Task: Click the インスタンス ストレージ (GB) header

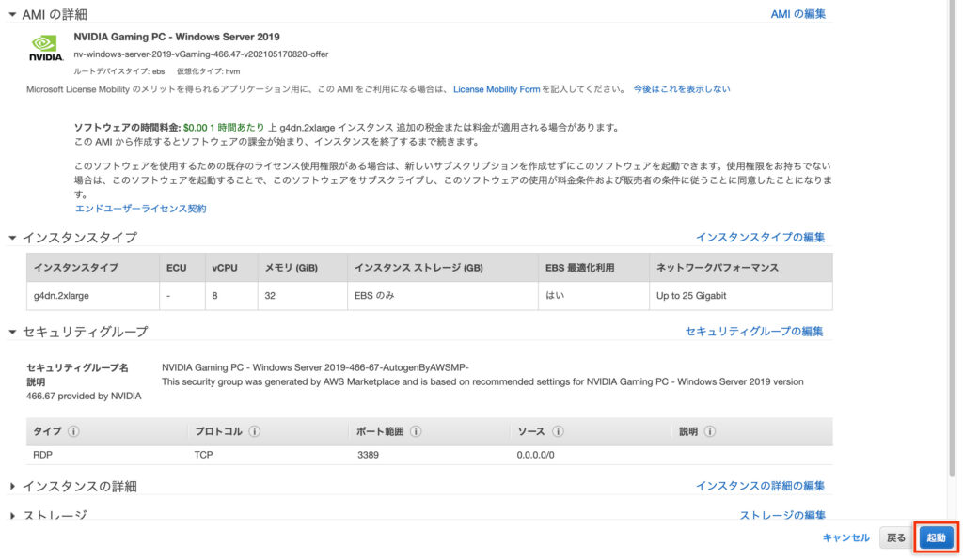Action: pyautogui.click(x=443, y=268)
